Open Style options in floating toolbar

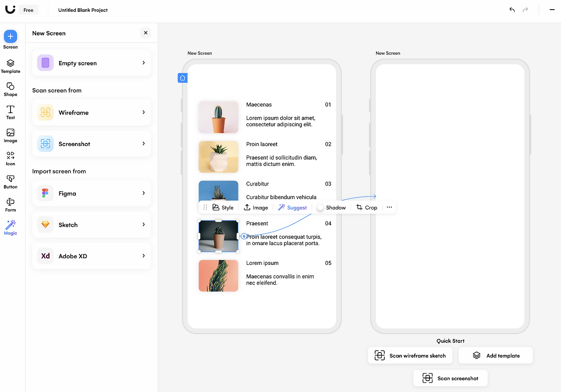(x=223, y=207)
